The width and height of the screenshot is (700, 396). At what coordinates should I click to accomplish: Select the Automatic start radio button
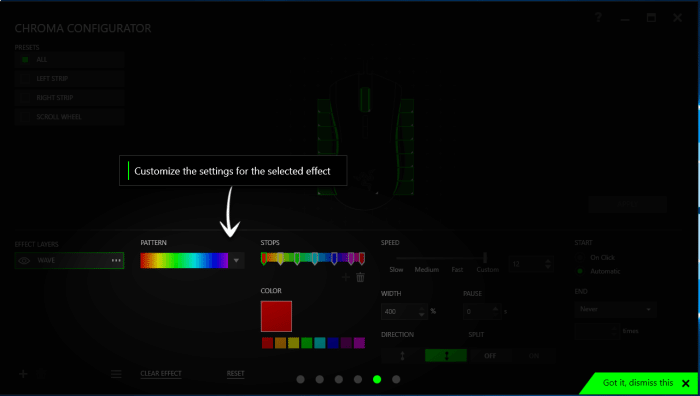pos(580,271)
